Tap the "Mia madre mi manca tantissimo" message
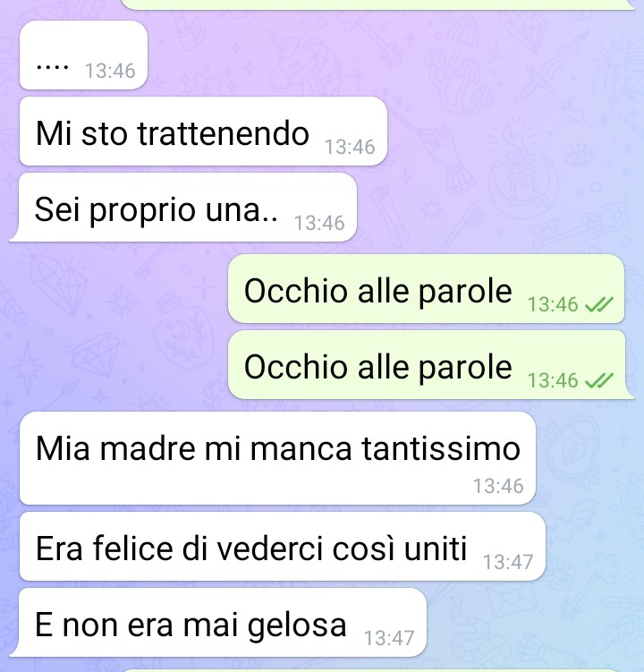Image resolution: width=644 pixels, height=672 pixels. click(x=277, y=458)
